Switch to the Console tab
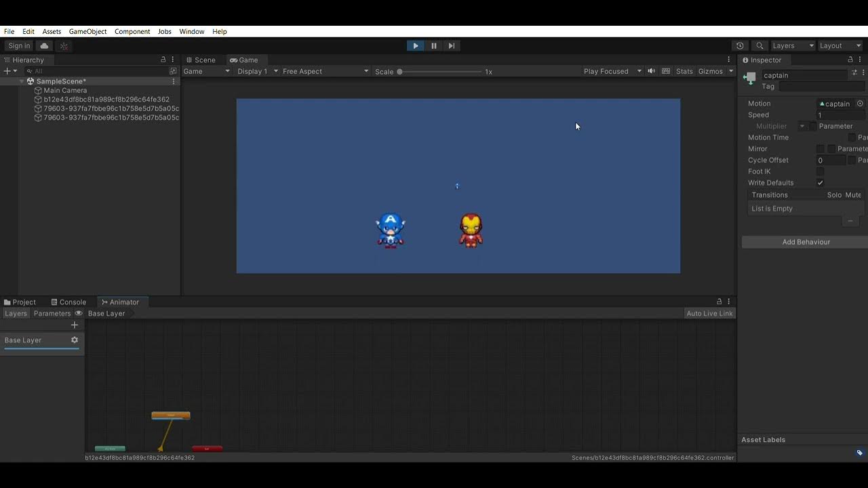 (x=68, y=302)
